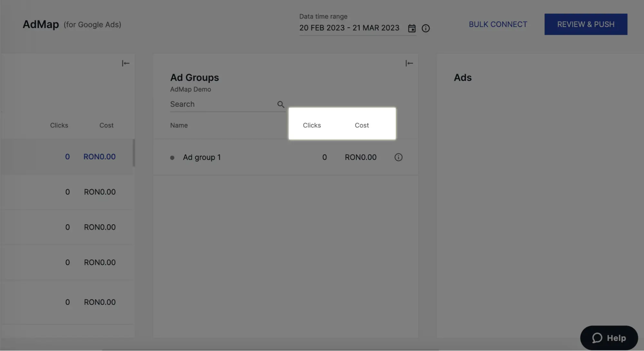Collapse the Ad Groups panel arrow
Screen dimensions: 644x351
pyautogui.click(x=409, y=63)
